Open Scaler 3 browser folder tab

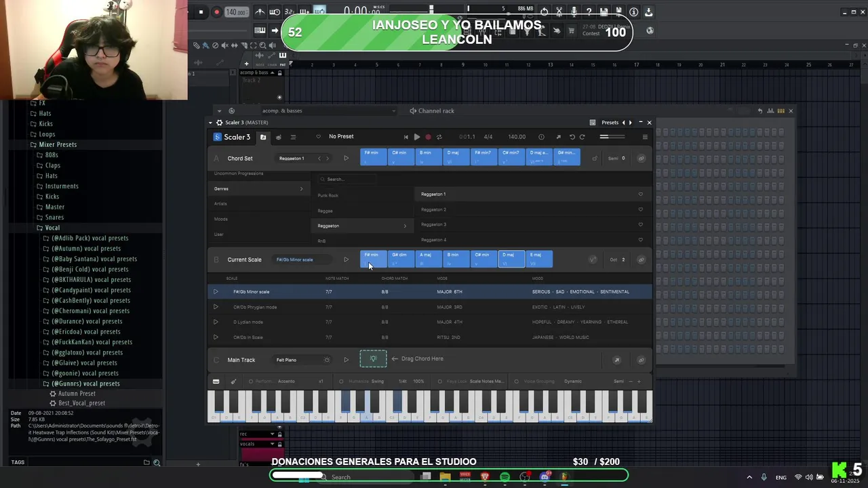(263, 137)
